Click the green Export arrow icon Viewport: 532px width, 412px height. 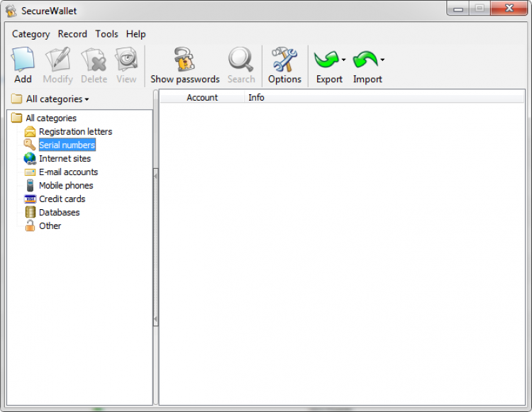click(x=326, y=60)
